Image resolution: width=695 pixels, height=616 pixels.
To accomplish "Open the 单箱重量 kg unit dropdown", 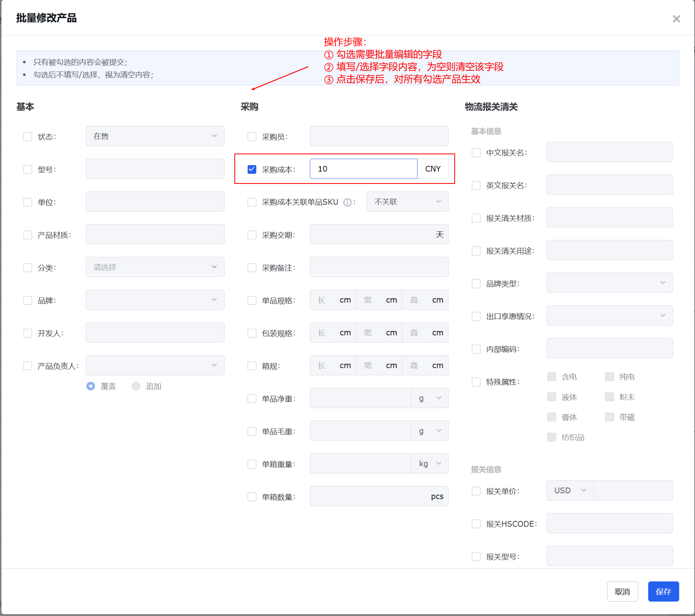I will (x=430, y=464).
